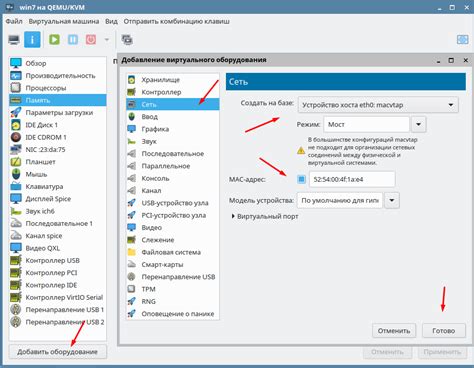The height and width of the screenshot is (368, 474).
Task: Choose Смарт-карты in dialog
Action: [x=173, y=265]
